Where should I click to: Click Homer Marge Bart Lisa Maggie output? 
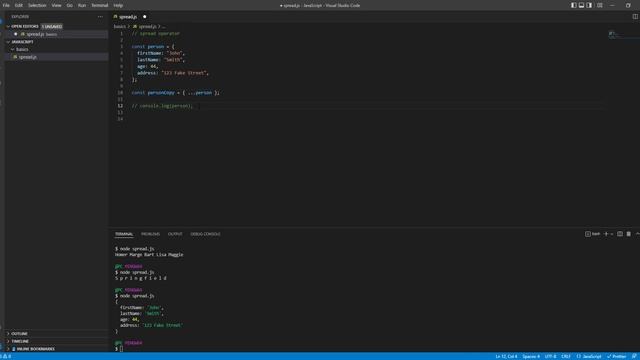(x=149, y=254)
